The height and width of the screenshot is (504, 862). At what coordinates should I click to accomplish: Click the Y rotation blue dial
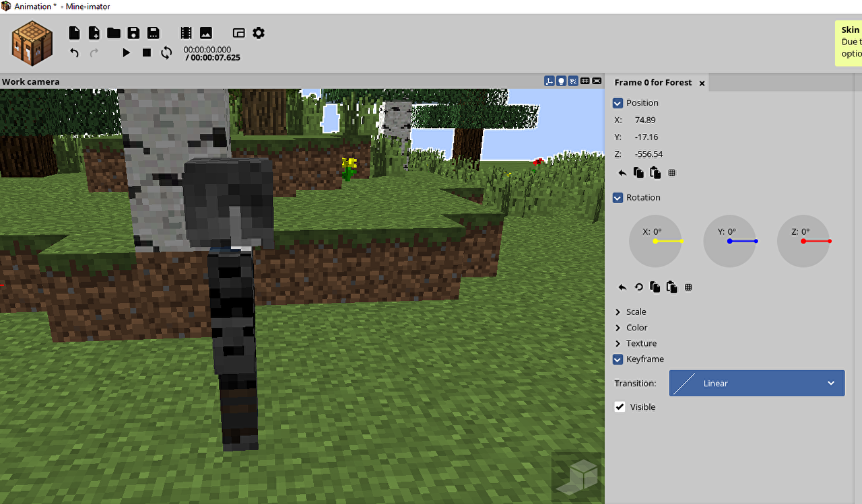[x=730, y=241]
